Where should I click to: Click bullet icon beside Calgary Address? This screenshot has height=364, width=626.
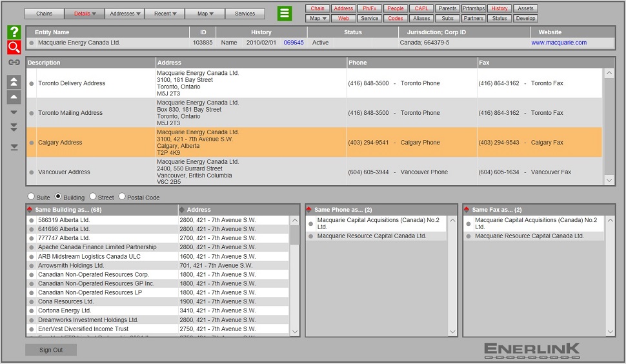point(32,143)
